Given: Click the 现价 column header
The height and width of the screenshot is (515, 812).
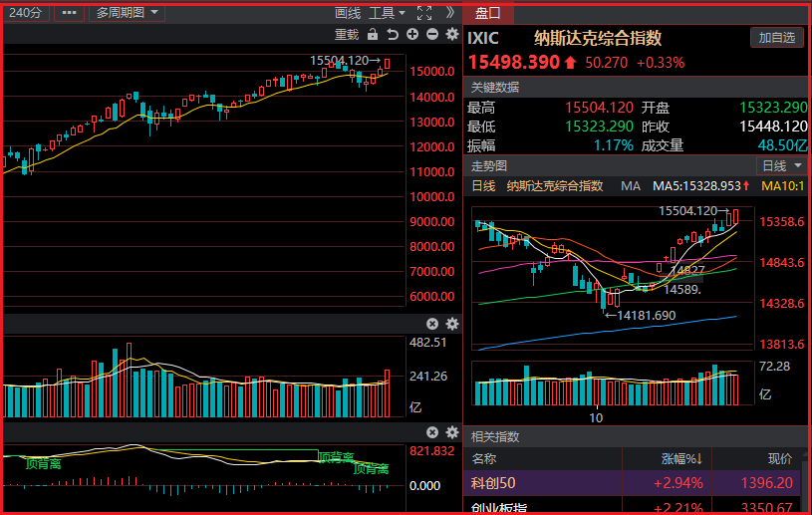Looking at the screenshot, I should (x=780, y=458).
